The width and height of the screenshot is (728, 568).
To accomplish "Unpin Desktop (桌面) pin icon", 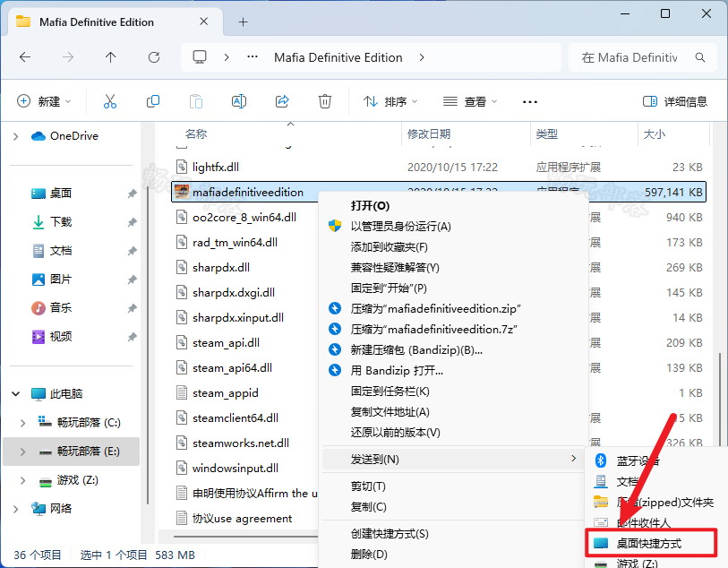I will click(x=133, y=194).
